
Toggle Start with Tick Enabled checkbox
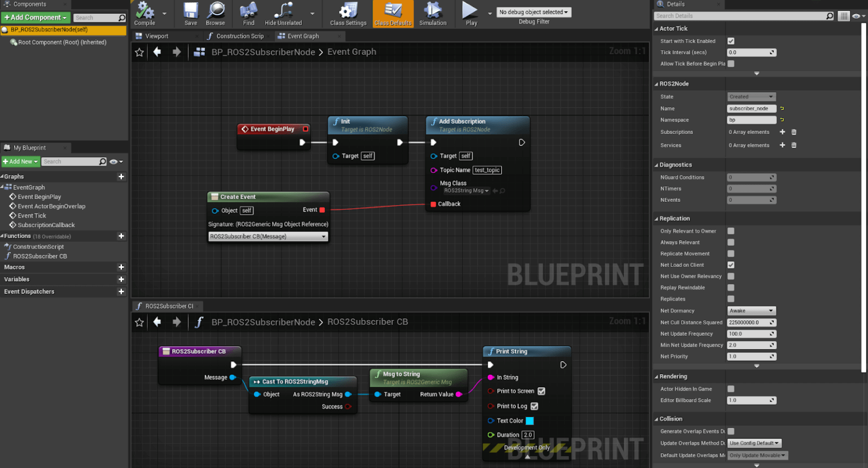(731, 41)
